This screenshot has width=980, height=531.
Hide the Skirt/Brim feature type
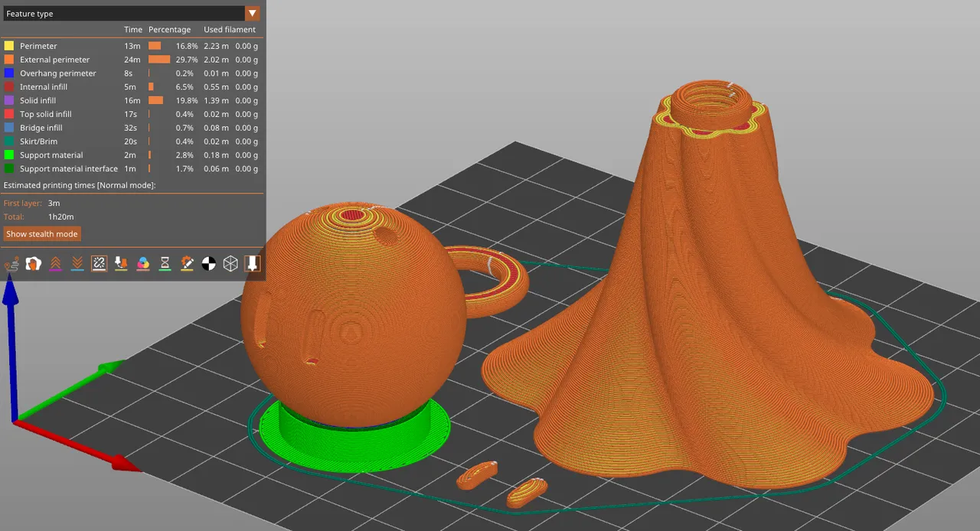coord(132,142)
